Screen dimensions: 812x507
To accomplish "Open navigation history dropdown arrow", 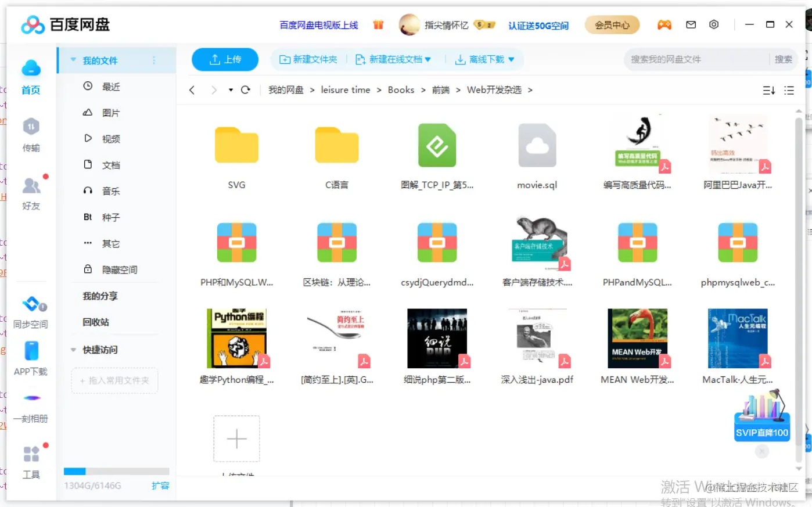I will [231, 90].
